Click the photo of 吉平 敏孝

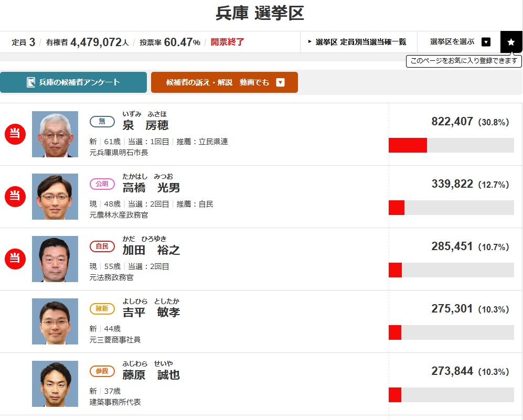(x=55, y=321)
